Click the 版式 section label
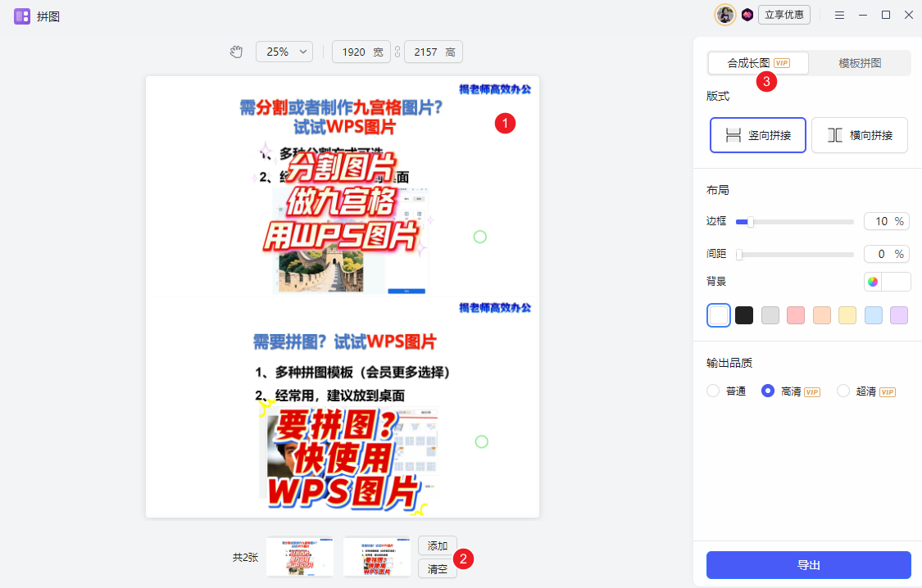 (x=718, y=97)
